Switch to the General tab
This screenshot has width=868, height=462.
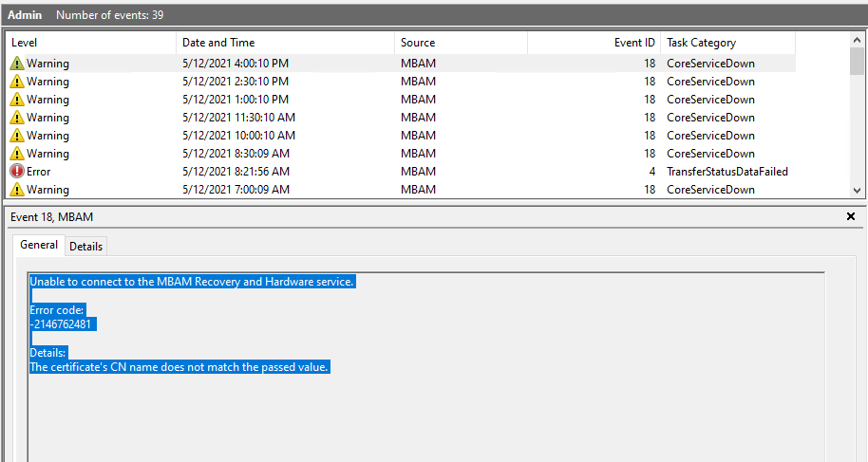(x=39, y=245)
